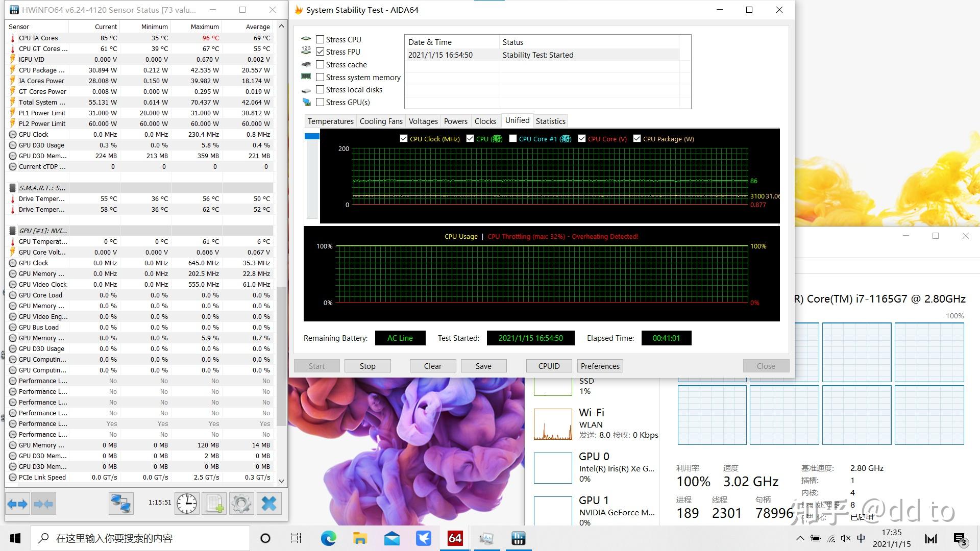Click HWiNFO expand columns blue arrows icon
Screen dimensions: 980x551
[x=18, y=504]
